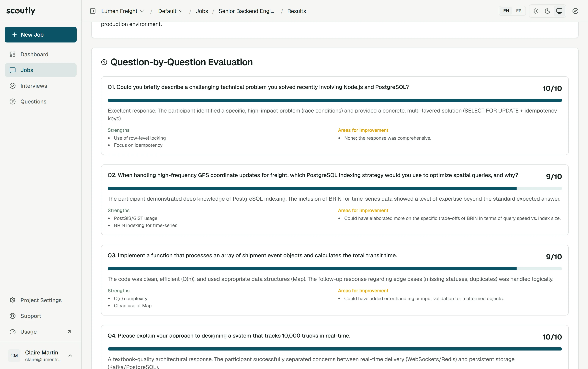This screenshot has height=369, width=588.
Task: Switch language to FR
Action: point(519,11)
